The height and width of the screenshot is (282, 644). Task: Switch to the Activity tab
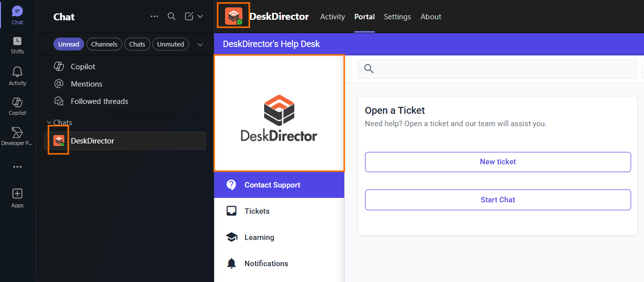(x=332, y=16)
